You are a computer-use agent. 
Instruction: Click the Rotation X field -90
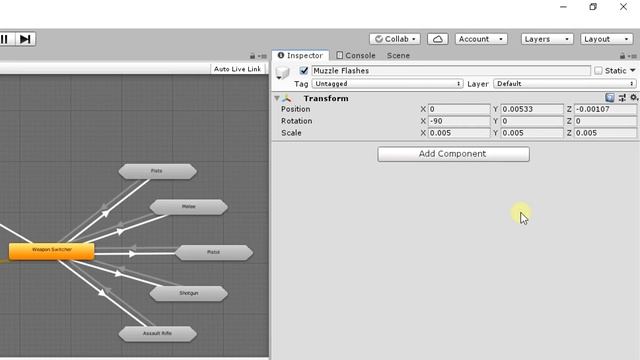[x=459, y=121]
